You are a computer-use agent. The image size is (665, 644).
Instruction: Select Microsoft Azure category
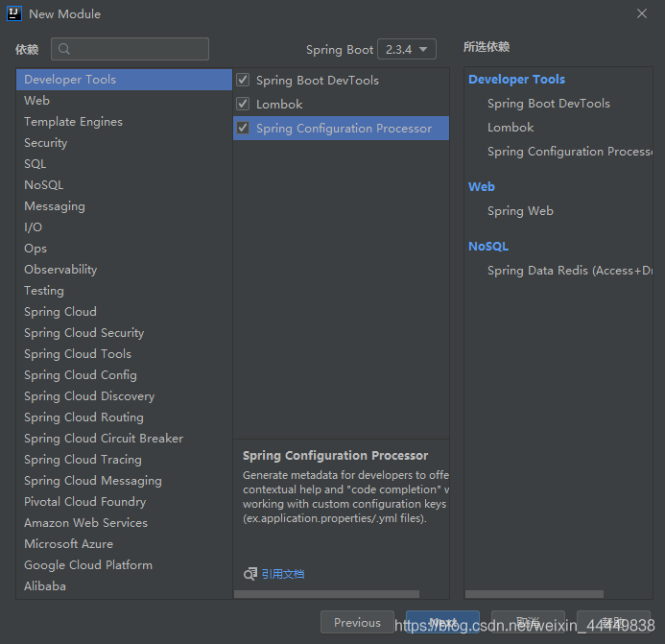coord(124,544)
